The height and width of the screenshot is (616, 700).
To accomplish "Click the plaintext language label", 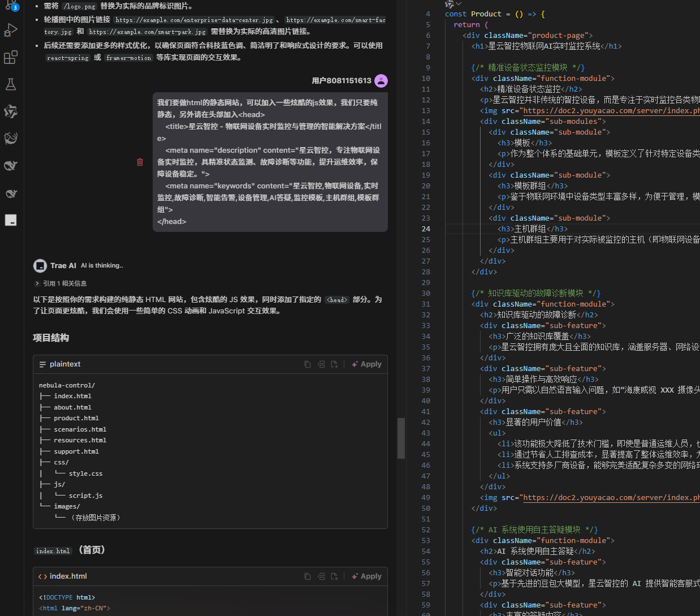I will [65, 364].
